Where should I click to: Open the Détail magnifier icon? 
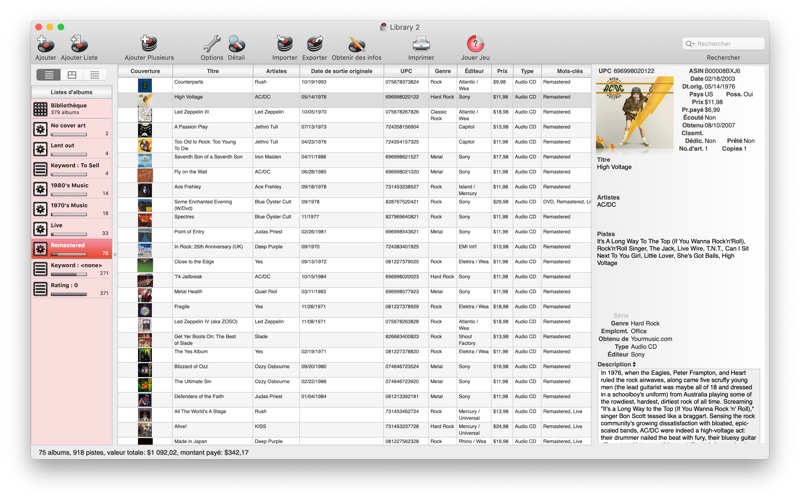(236, 44)
